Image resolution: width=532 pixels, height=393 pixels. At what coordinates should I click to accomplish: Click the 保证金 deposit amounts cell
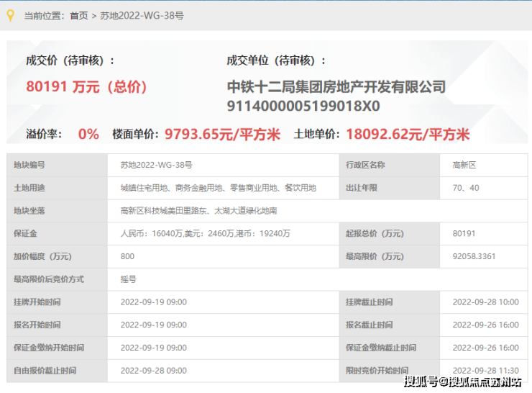click(x=205, y=234)
